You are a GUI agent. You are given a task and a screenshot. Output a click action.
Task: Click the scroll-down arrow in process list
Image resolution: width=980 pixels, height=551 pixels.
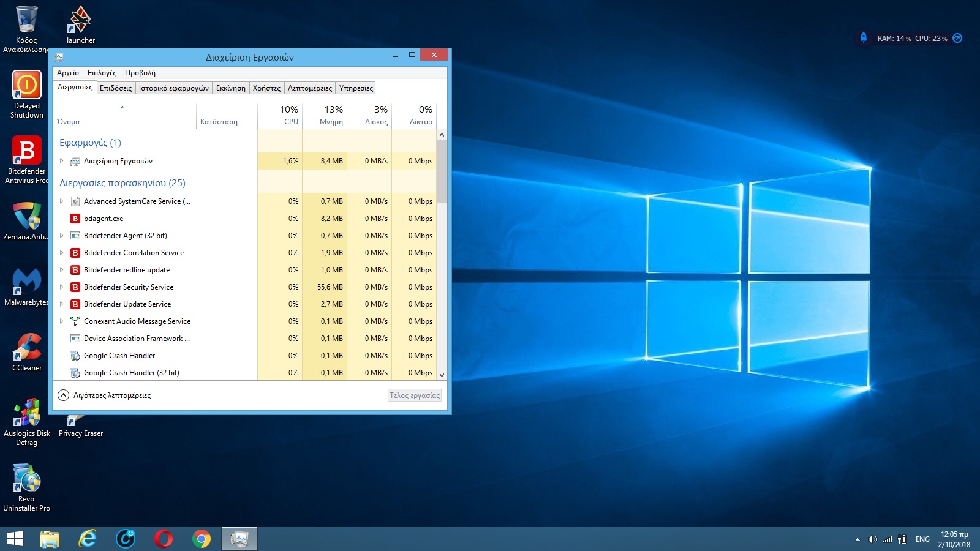click(442, 375)
